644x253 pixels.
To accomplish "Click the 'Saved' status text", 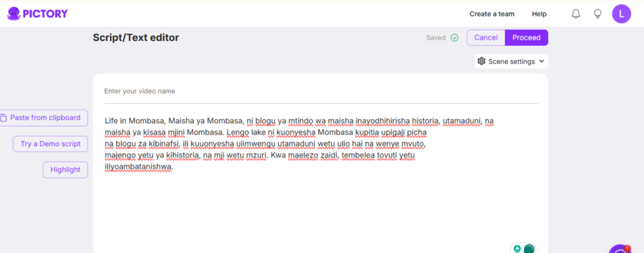I will pos(436,38).
